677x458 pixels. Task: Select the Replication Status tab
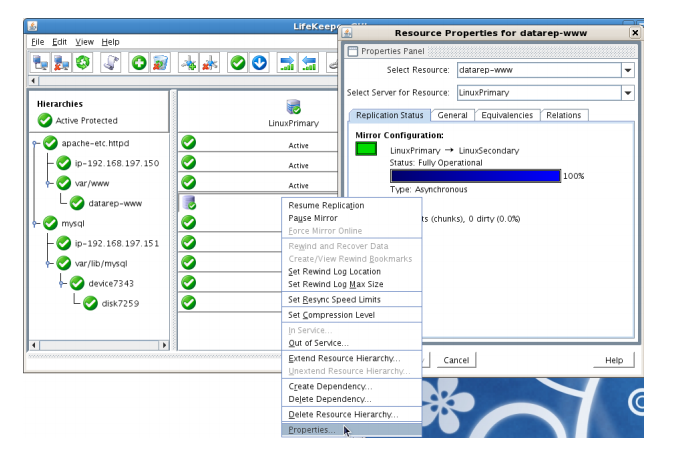point(389,115)
